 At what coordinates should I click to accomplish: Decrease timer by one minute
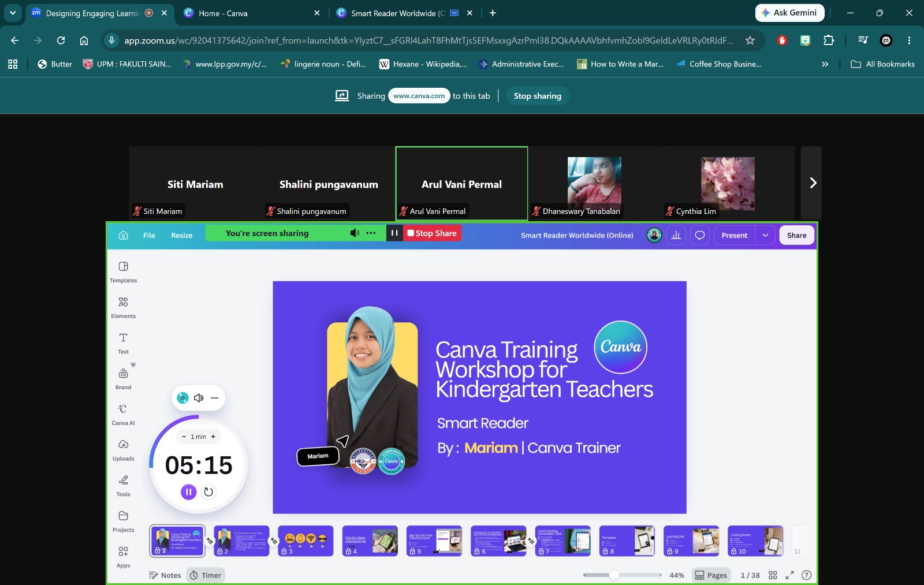click(184, 437)
